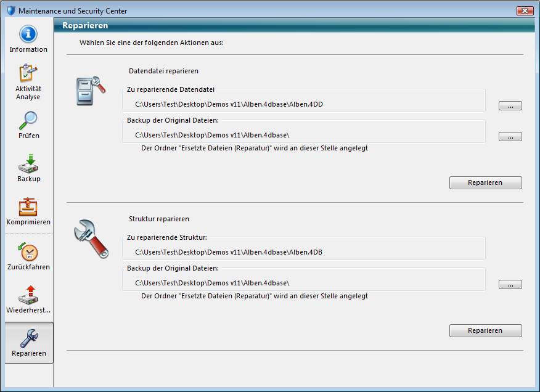Click Reparieren button for Struktur
The width and height of the screenshot is (540, 392).
[x=486, y=331]
